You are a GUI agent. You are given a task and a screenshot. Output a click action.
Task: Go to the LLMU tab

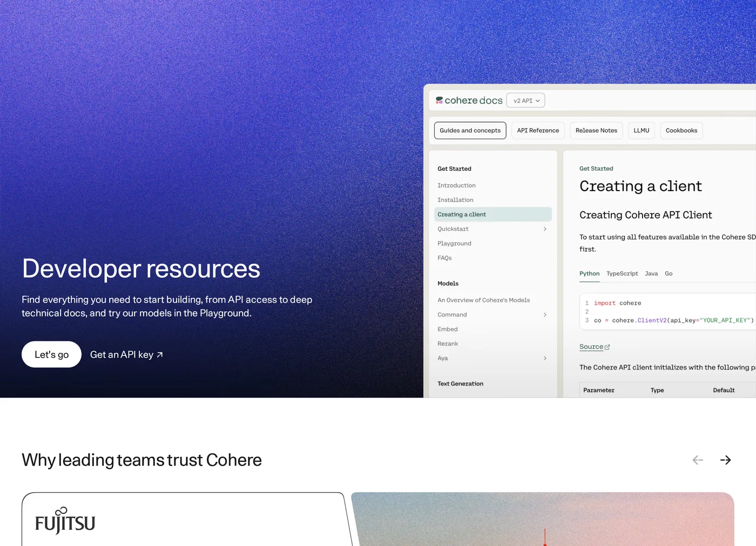click(642, 131)
